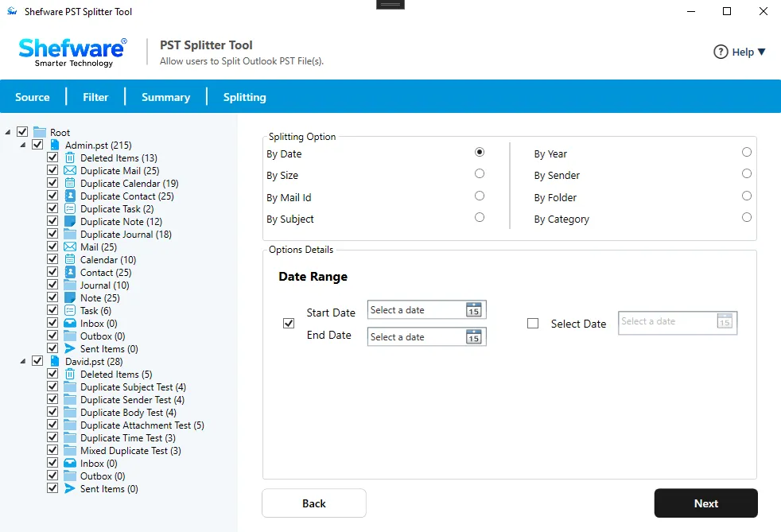This screenshot has height=532, width=781.
Task: Enable the Select Date checkbox
Action: click(532, 324)
